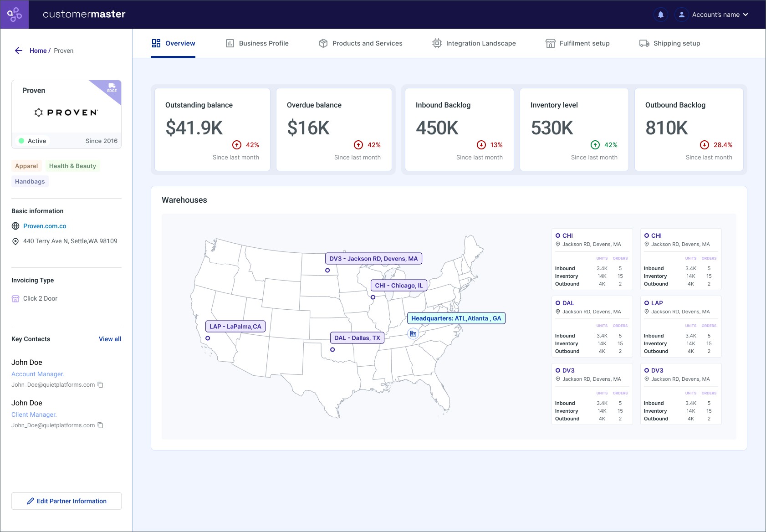Switch to Fulfilment setup tab

tap(577, 43)
